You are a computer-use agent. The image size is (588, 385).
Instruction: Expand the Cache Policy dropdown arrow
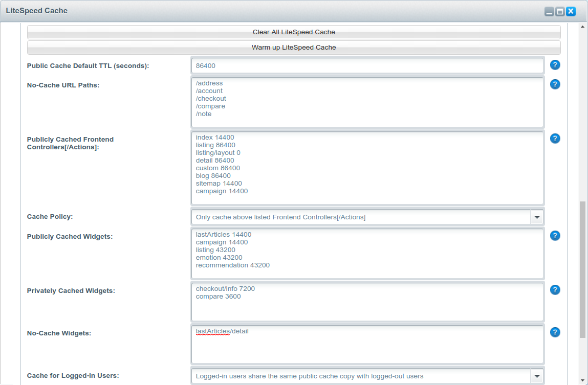[x=537, y=217]
